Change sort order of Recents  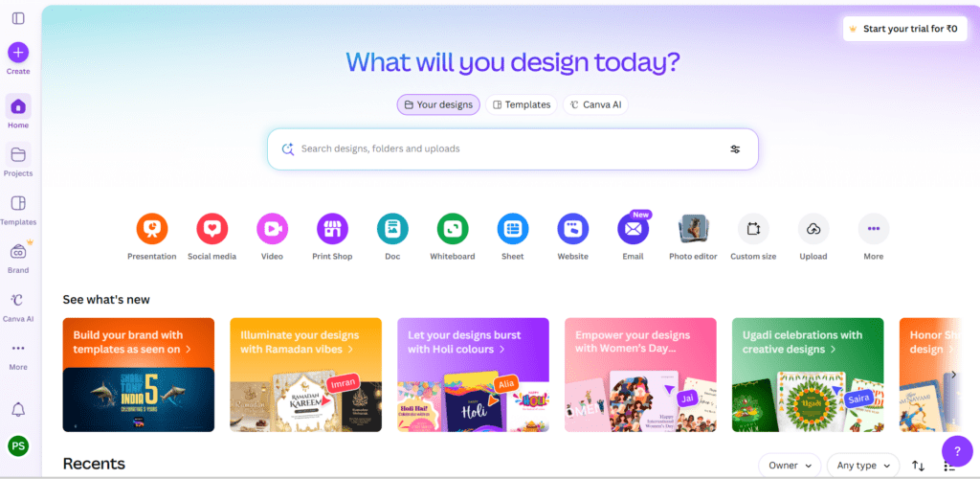pos(918,466)
